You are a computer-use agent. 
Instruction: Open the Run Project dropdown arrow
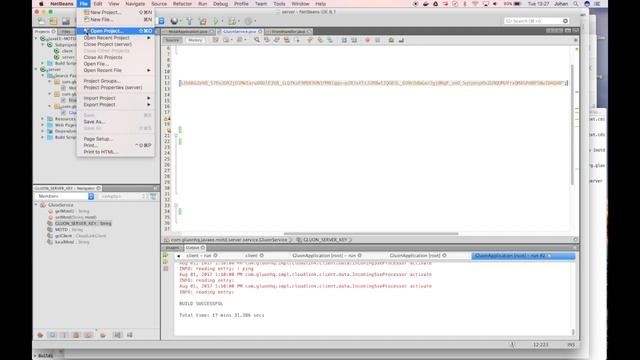pyautogui.click(x=222, y=21)
